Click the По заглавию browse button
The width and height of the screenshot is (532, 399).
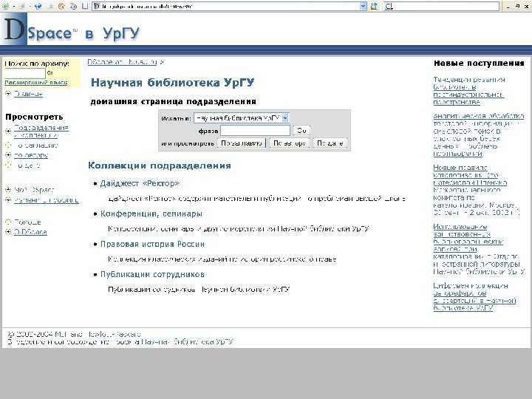[x=241, y=143]
